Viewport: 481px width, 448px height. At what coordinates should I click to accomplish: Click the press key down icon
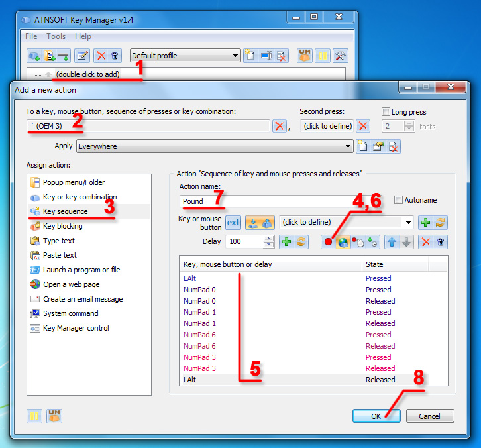(x=253, y=223)
